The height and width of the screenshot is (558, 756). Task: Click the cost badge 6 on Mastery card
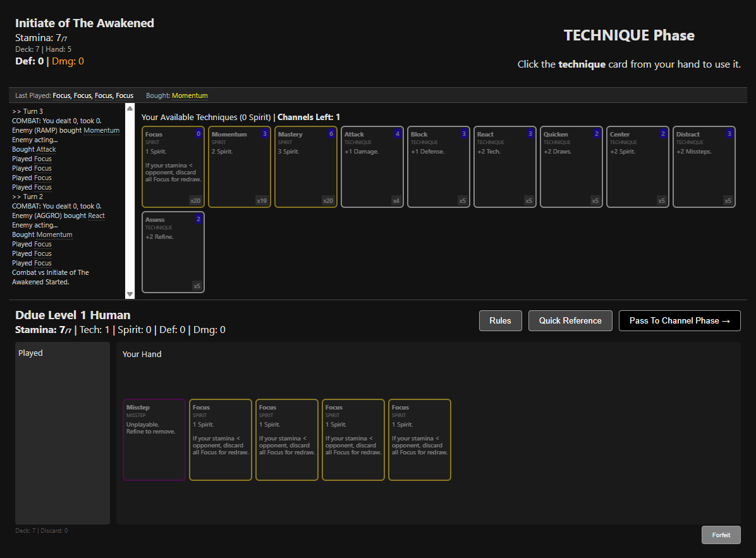pos(331,134)
